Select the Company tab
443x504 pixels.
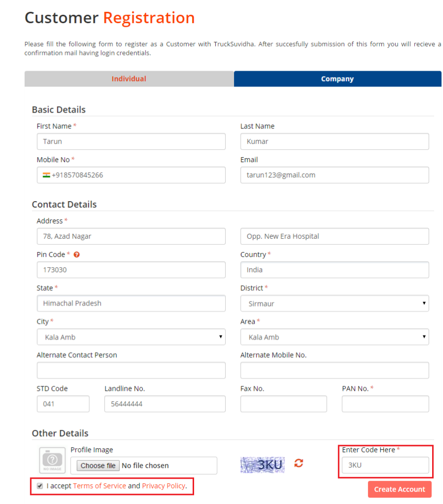[x=337, y=79]
